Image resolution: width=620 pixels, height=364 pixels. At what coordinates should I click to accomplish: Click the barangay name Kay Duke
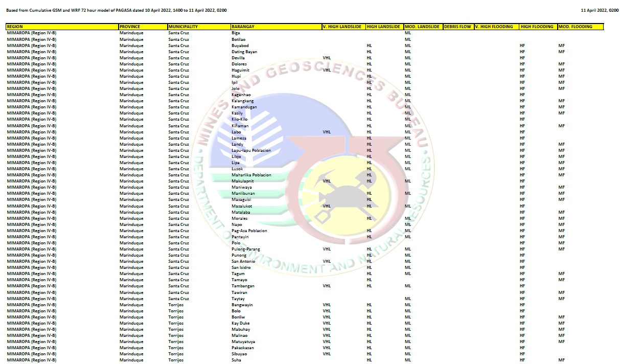(241, 323)
